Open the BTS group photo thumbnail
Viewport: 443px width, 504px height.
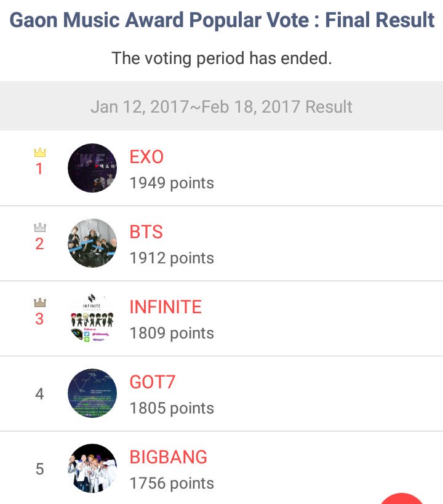coord(92,243)
